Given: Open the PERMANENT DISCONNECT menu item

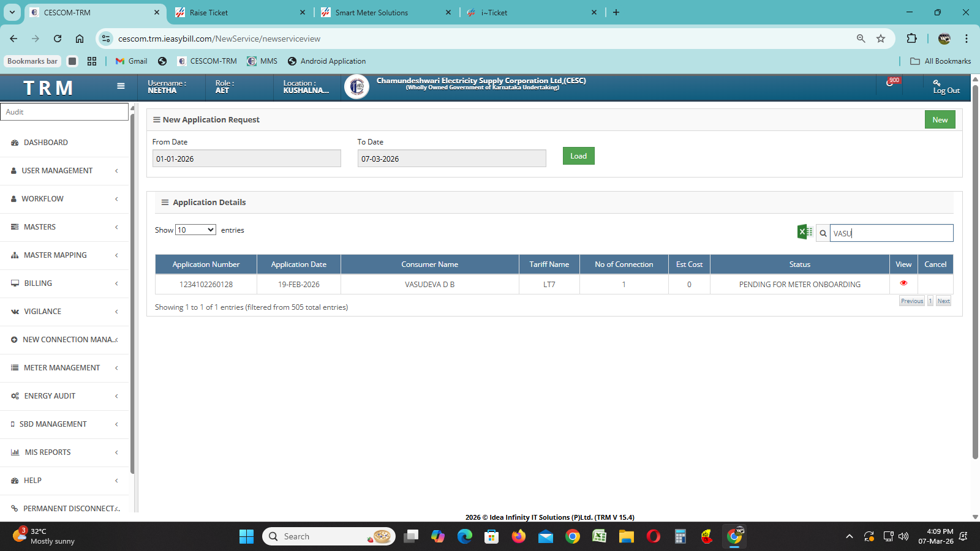Looking at the screenshot, I should (x=64, y=509).
